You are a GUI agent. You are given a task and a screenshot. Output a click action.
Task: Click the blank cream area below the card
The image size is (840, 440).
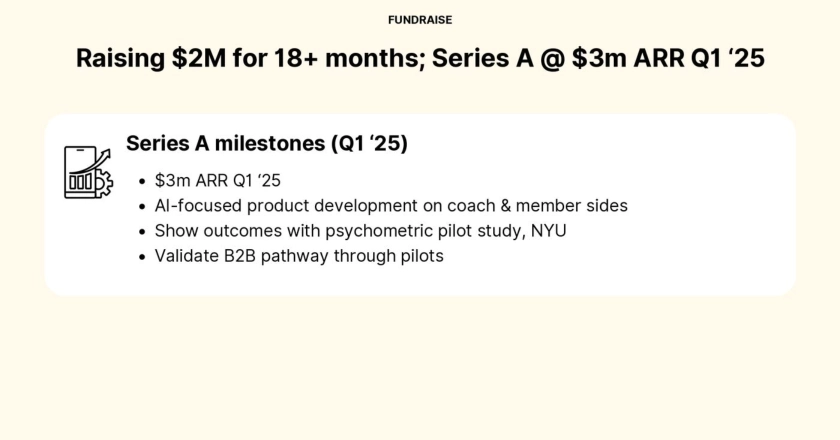click(420, 370)
